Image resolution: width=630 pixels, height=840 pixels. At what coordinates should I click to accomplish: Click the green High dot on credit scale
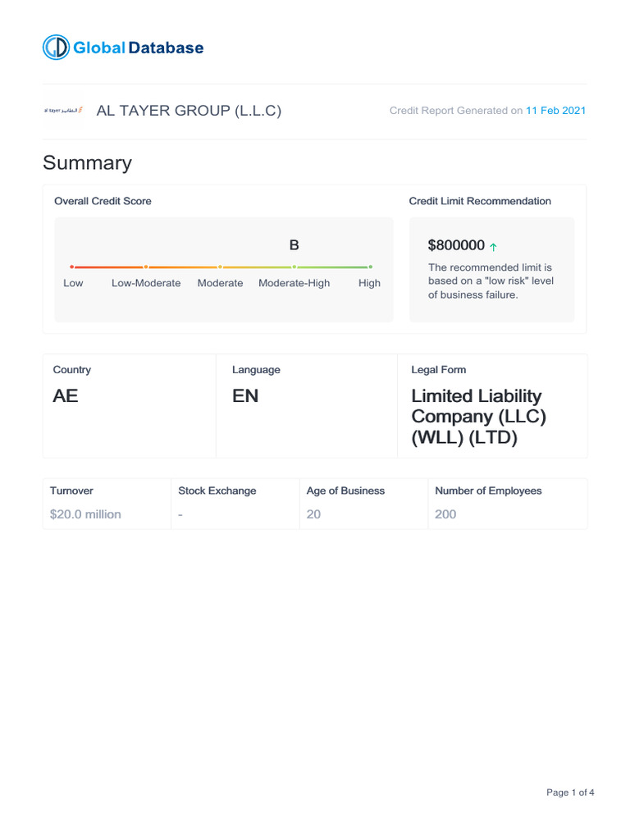point(370,267)
